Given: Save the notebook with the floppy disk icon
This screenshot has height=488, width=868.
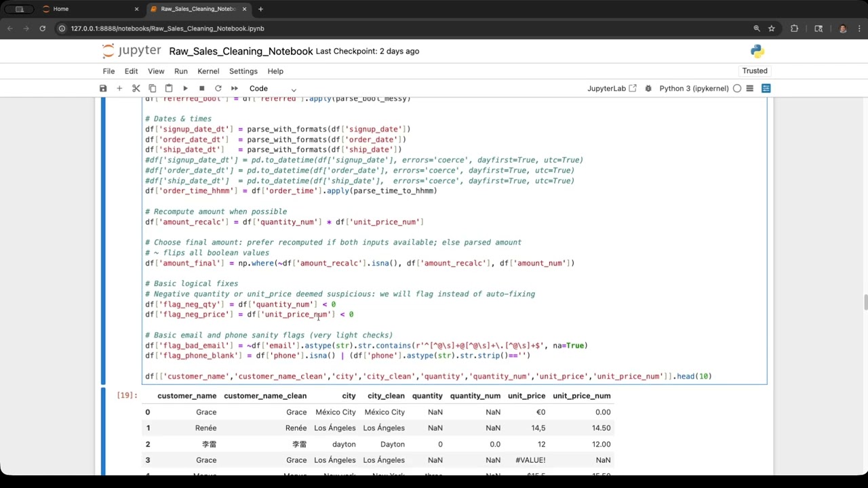Looking at the screenshot, I should point(103,88).
